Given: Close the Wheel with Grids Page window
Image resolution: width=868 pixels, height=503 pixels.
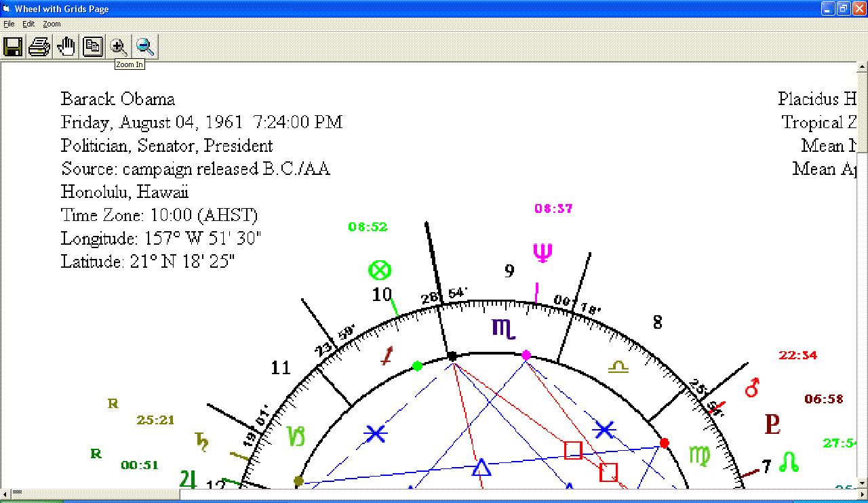Looking at the screenshot, I should 858,9.
